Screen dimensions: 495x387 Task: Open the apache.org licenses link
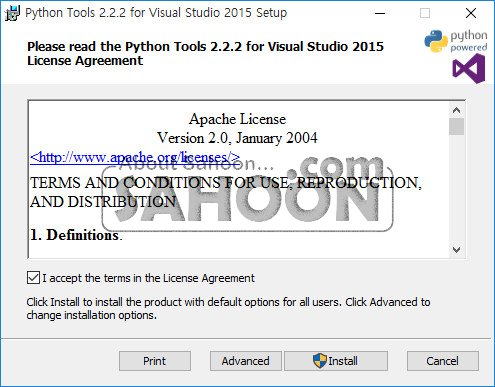tap(135, 157)
